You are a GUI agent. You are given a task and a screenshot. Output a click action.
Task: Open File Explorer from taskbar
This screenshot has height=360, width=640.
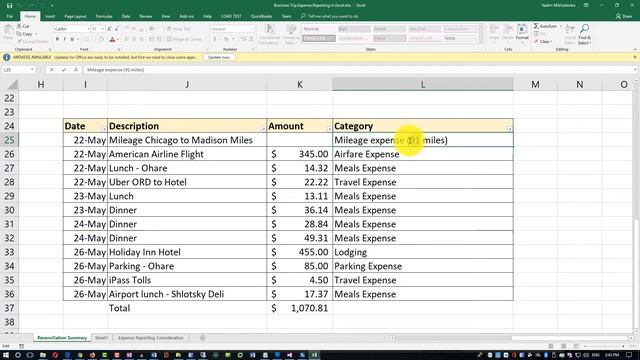[42, 355]
